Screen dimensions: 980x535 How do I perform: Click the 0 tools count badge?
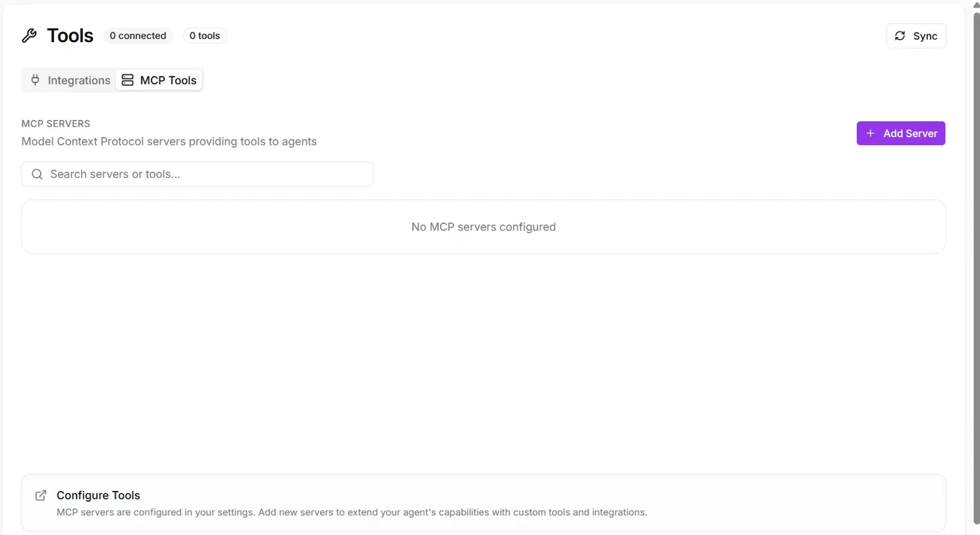[x=205, y=36]
